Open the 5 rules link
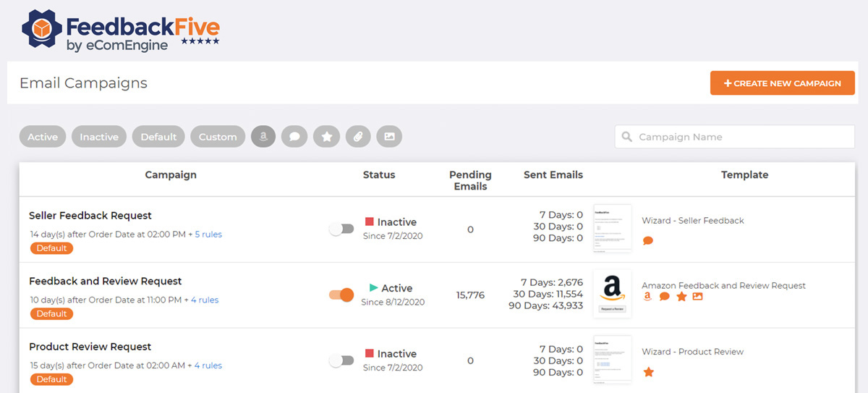 [x=208, y=234]
